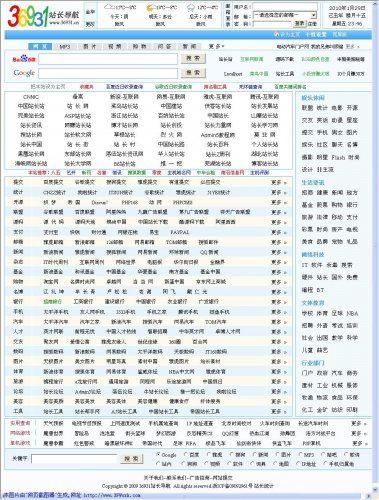Open the BT link in sidebar
379x500 pixels.
coord(320,290)
